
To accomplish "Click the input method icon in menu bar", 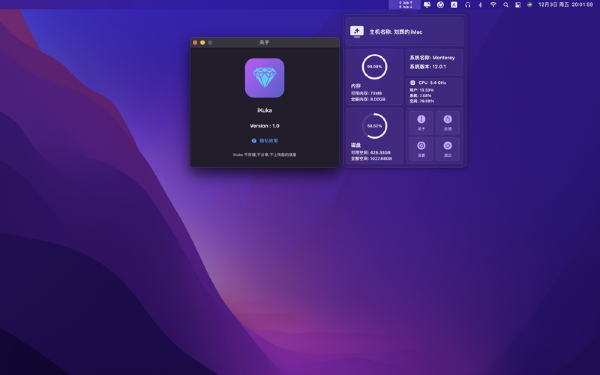I will [454, 5].
